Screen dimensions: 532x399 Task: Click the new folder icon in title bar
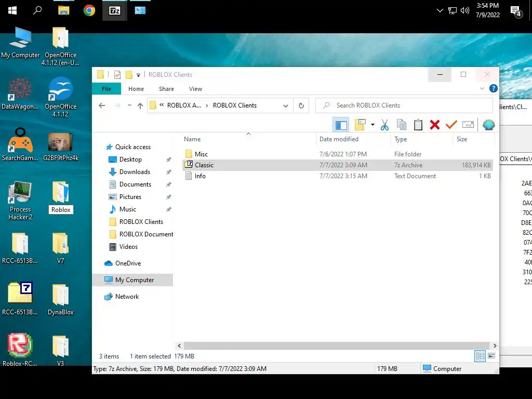tap(129, 75)
